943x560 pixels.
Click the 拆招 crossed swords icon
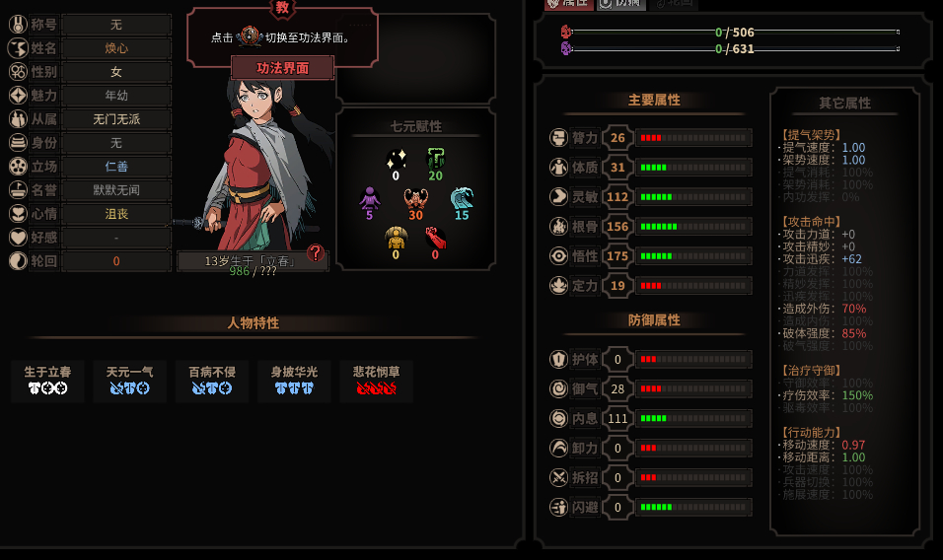click(558, 478)
